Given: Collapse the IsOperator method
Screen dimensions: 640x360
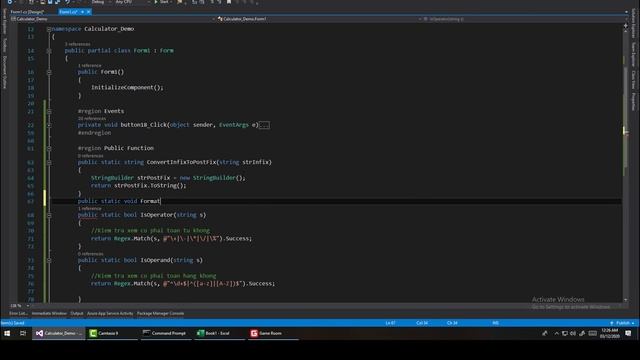Looking at the screenshot, I should point(49,215).
